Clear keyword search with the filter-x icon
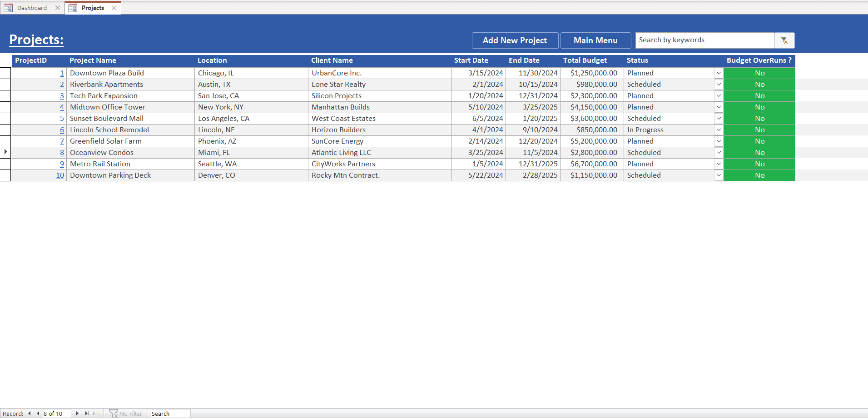 tap(784, 40)
